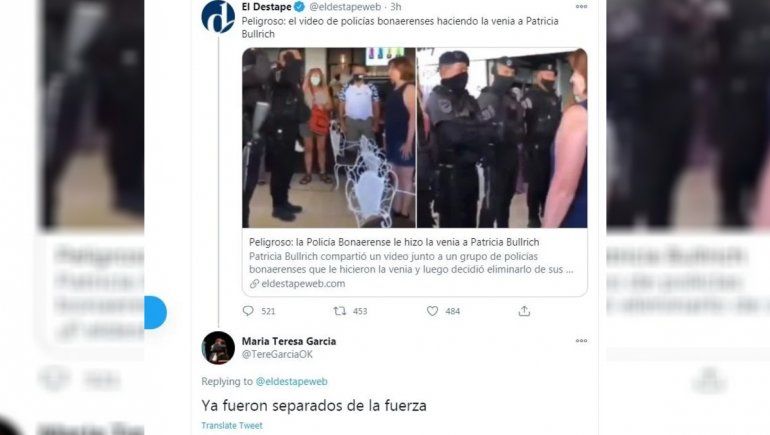The width and height of the screenshot is (770, 435).
Task: Open more options for El Destape tweet
Action: pyautogui.click(x=581, y=7)
